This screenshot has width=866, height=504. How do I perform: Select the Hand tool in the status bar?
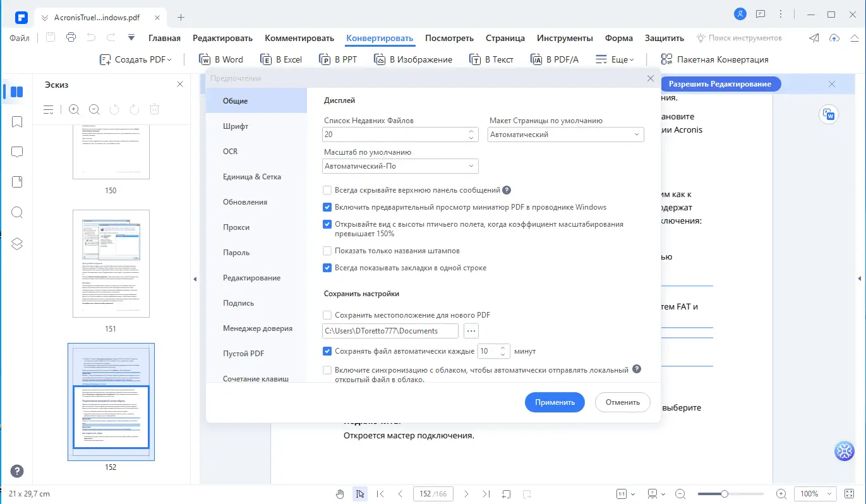tap(340, 494)
